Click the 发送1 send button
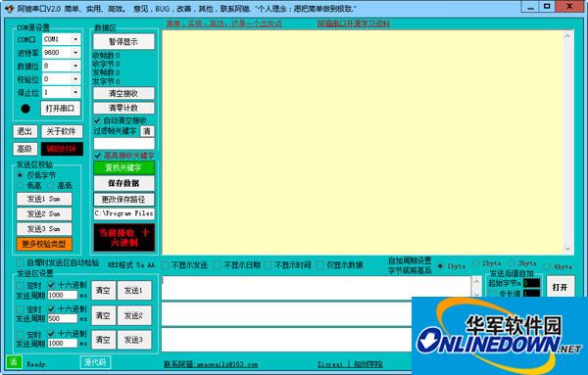The image size is (588, 375). pyautogui.click(x=134, y=291)
